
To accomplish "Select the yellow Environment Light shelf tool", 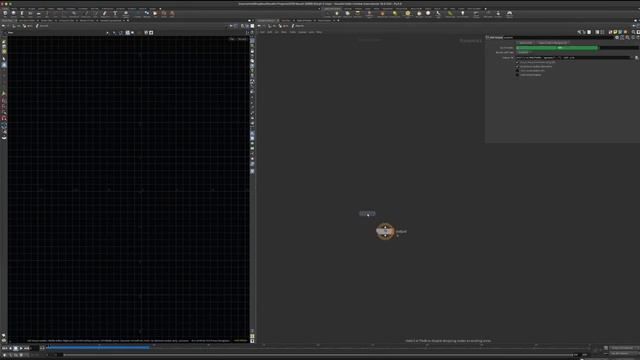I will pyautogui.click(x=408, y=13).
